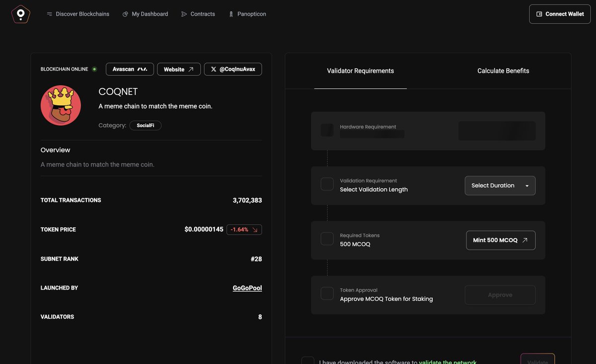The width and height of the screenshot is (596, 364).
Task: Open the Contracts page
Action: click(198, 14)
